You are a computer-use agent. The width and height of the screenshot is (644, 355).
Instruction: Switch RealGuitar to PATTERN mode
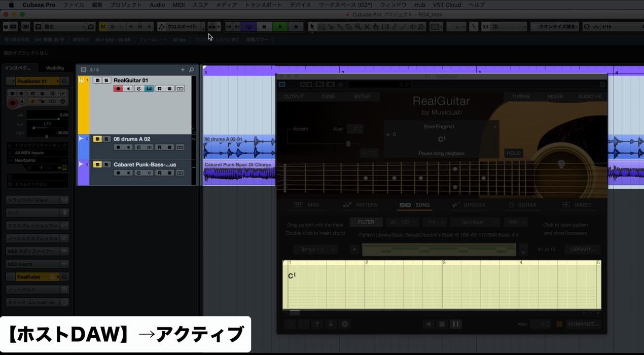[x=361, y=205]
